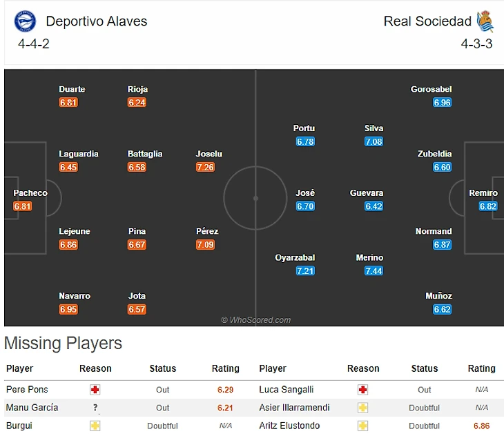
Task: Click the left Rating column header
Action: (x=225, y=368)
